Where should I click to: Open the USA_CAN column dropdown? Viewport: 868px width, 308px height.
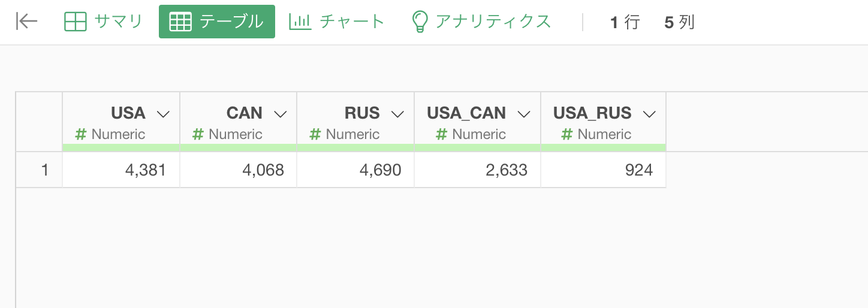(x=524, y=113)
